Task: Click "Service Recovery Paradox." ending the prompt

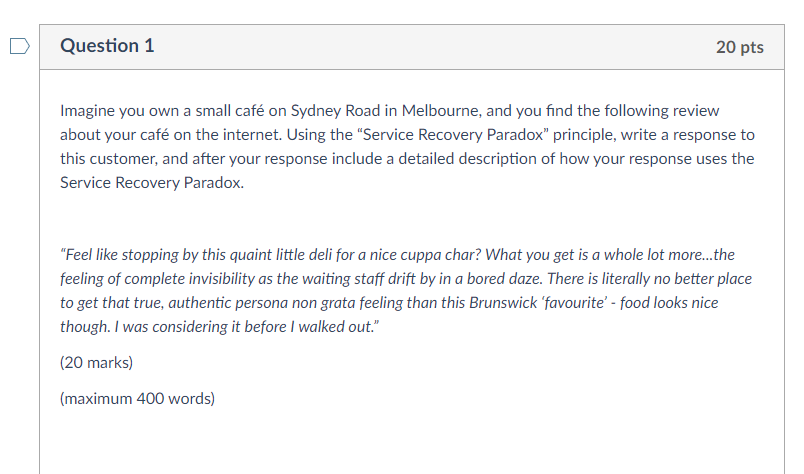Action: click(151, 183)
